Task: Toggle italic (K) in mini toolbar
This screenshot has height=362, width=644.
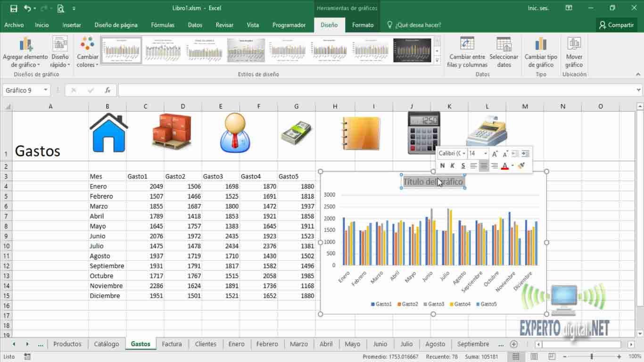Action: pos(453,166)
